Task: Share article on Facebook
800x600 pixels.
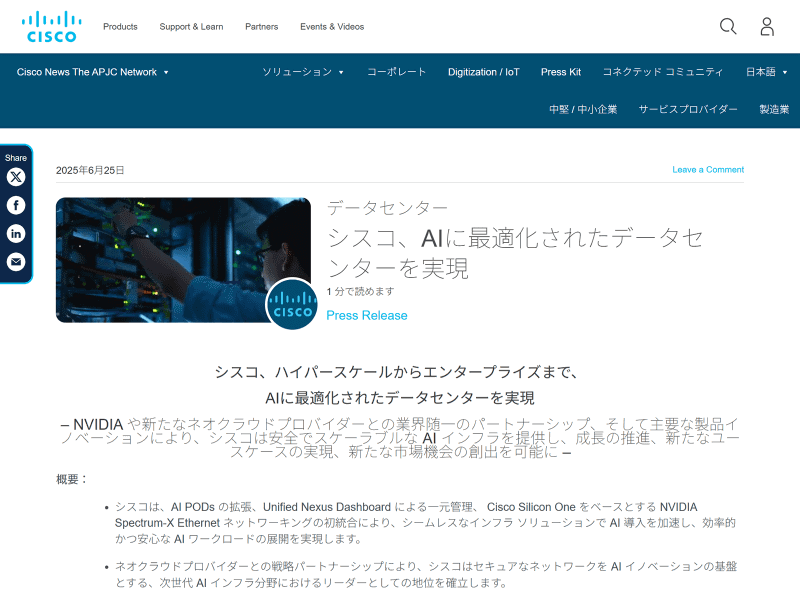Action: pyautogui.click(x=16, y=205)
